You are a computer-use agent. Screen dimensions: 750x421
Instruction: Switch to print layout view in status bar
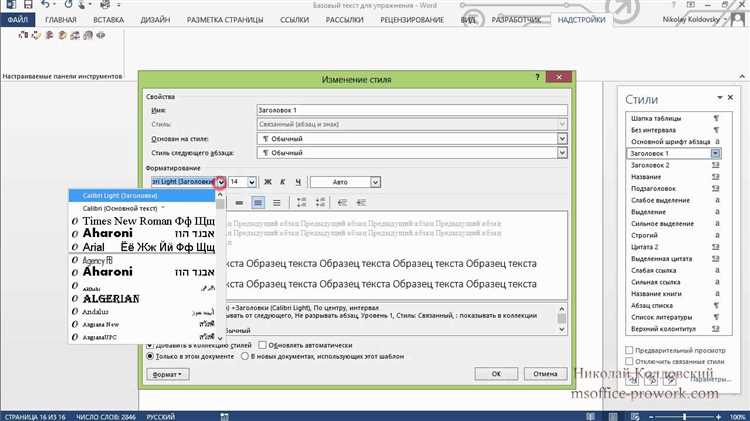click(613, 417)
